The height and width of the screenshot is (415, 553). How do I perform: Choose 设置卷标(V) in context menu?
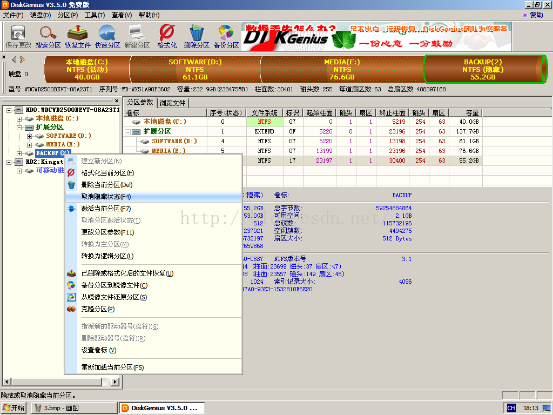pos(154,350)
